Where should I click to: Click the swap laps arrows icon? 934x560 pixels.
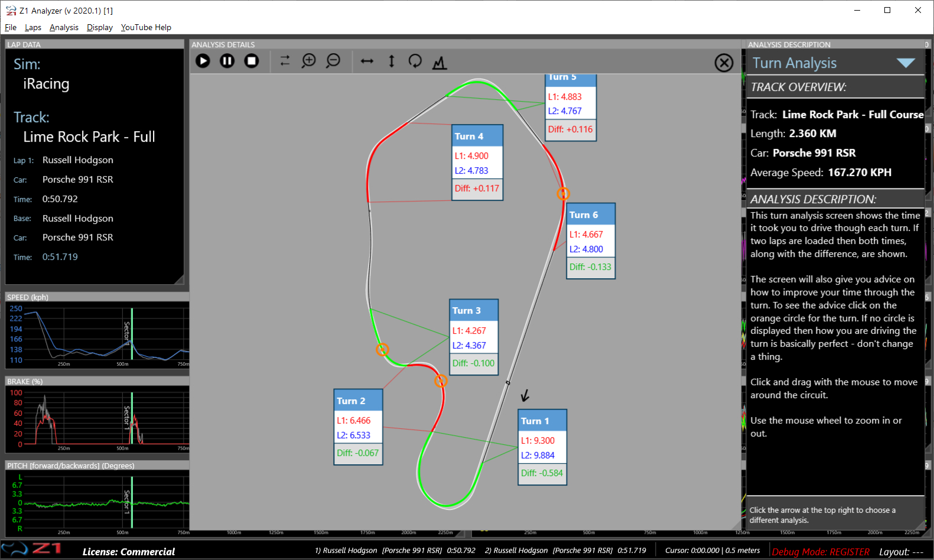[285, 61]
